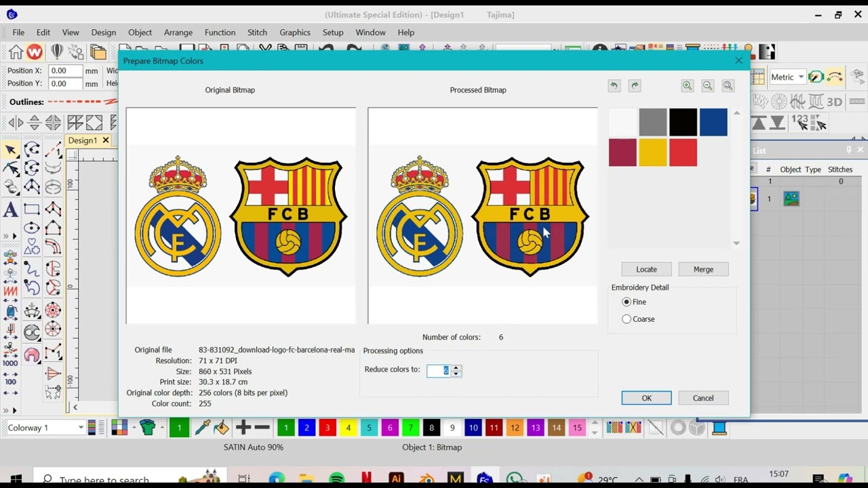This screenshot has width=868, height=488.
Task: Zoom out of the bitmap preview
Action: pyautogui.click(x=707, y=85)
